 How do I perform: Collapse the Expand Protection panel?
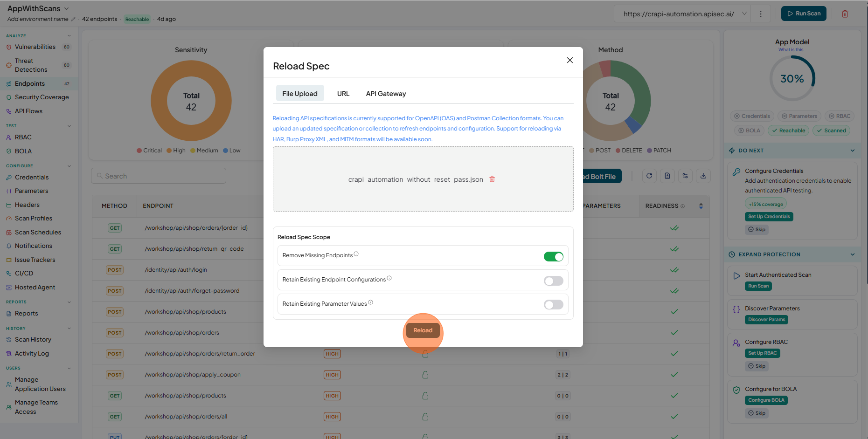coord(853,254)
